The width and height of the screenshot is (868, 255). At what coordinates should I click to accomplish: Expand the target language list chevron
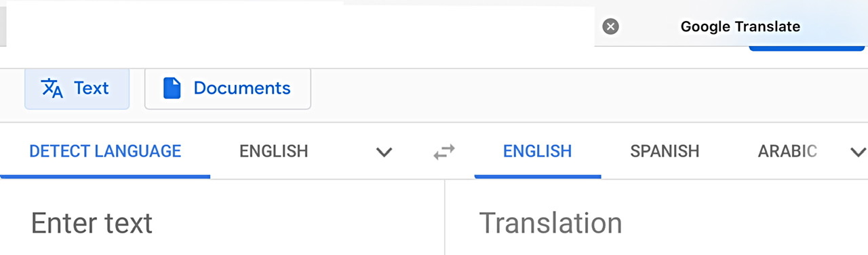pos(858,152)
